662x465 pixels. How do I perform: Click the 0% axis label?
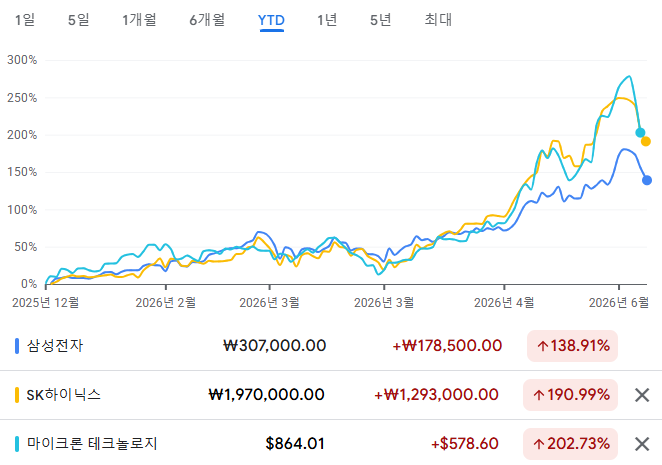(x=29, y=284)
